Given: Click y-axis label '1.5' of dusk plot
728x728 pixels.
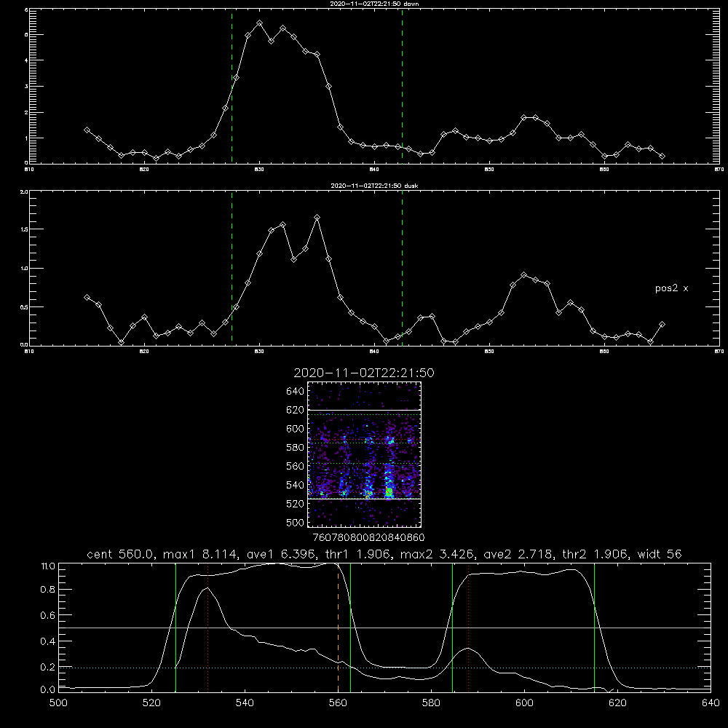Looking at the screenshot, I should point(24,229).
